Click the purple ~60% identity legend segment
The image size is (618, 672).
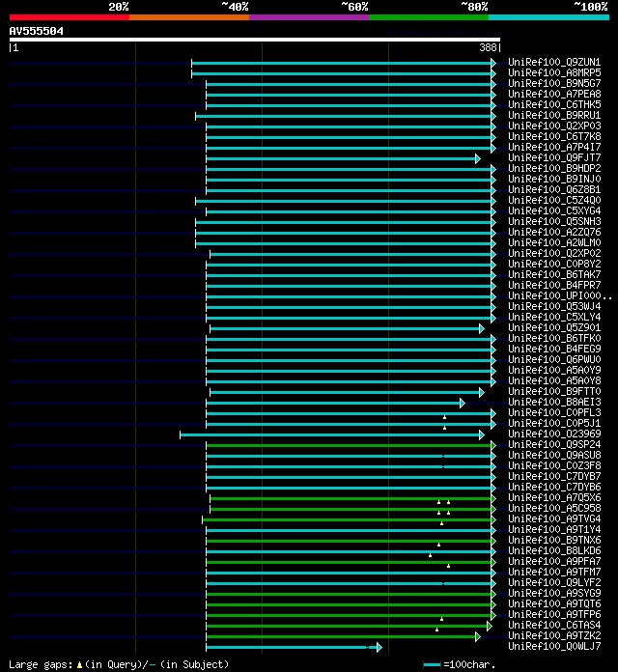(309, 17)
